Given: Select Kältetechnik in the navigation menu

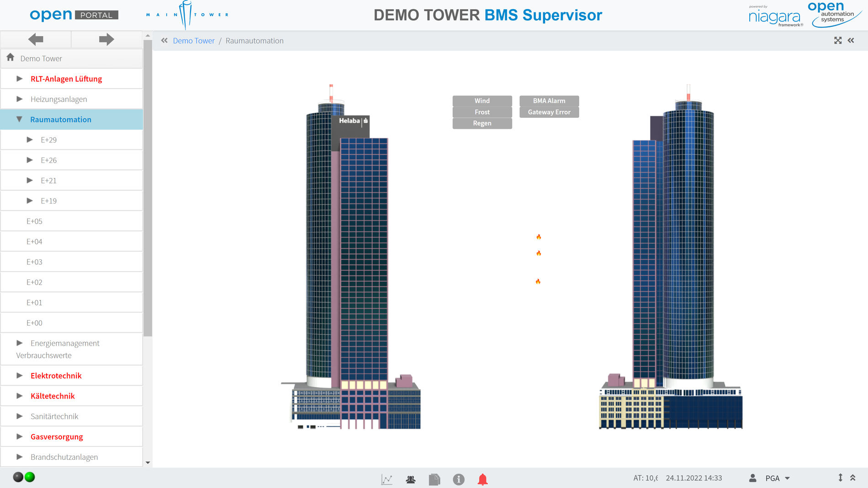Looking at the screenshot, I should [x=53, y=396].
